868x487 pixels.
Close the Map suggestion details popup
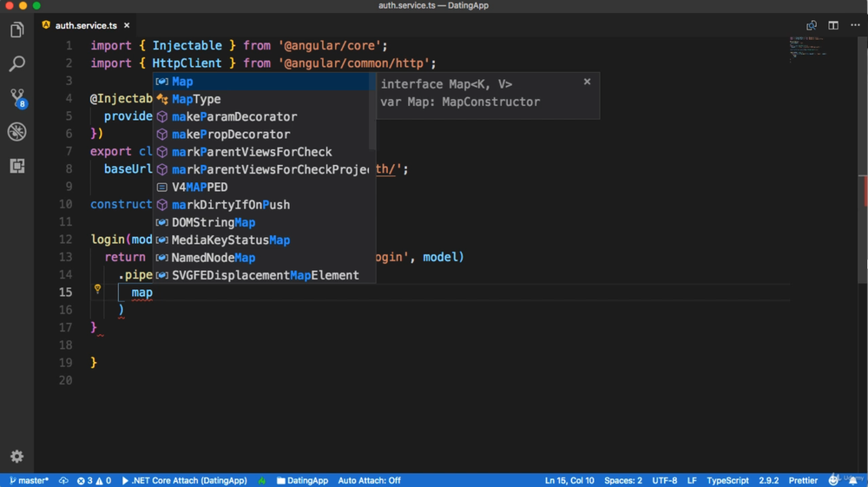point(587,82)
